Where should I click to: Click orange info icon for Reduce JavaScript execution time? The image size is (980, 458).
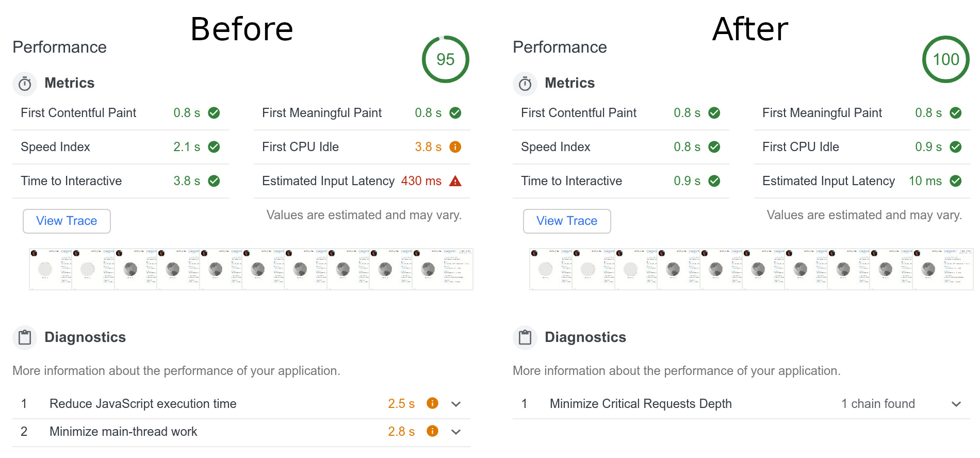click(432, 403)
